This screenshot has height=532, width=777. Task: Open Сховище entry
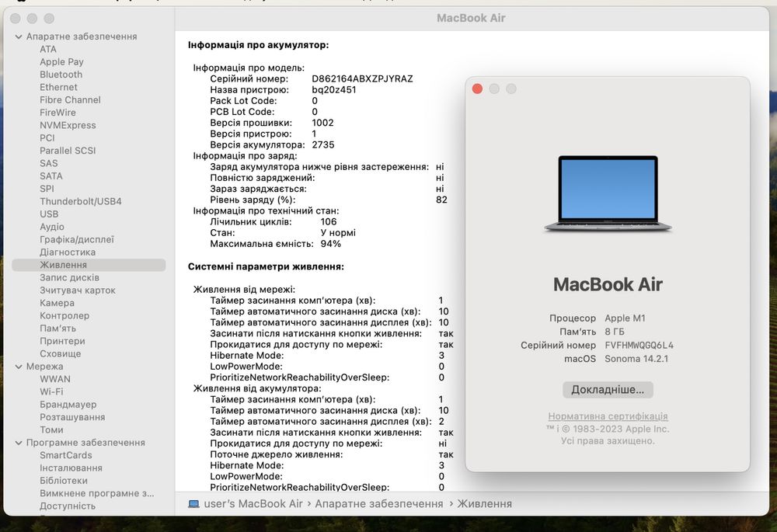[x=60, y=353]
